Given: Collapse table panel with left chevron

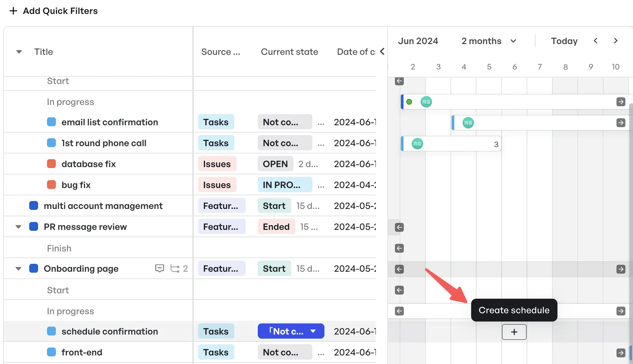Looking at the screenshot, I should (x=382, y=51).
